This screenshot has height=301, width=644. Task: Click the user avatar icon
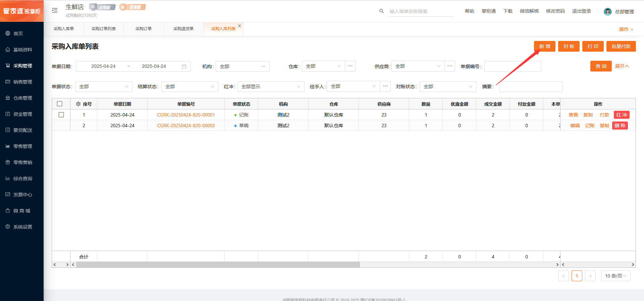click(x=607, y=12)
